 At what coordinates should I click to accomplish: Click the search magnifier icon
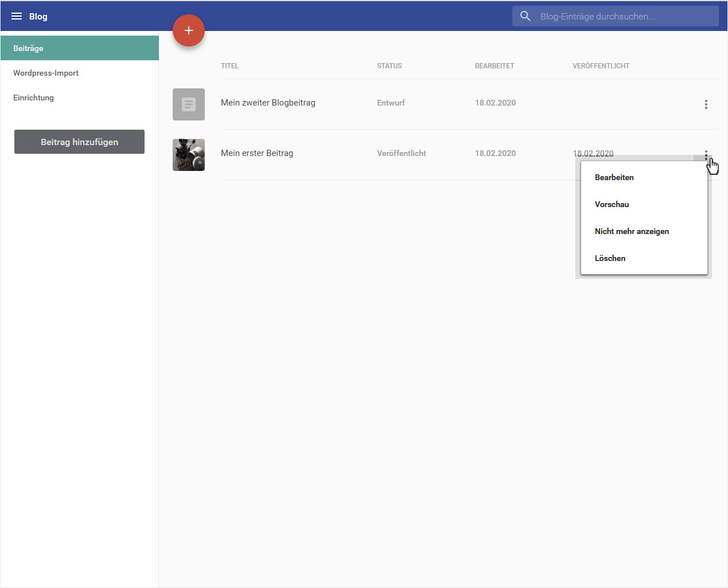pos(525,16)
